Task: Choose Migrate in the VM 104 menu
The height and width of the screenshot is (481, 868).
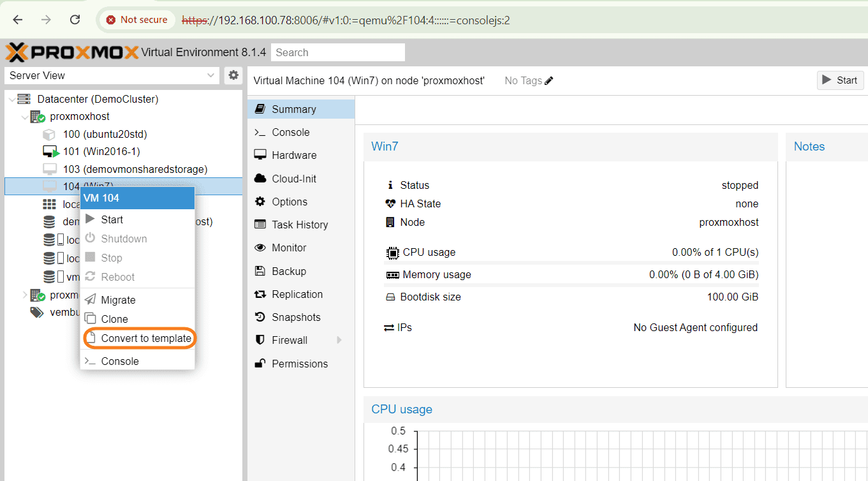Action: tap(137, 300)
